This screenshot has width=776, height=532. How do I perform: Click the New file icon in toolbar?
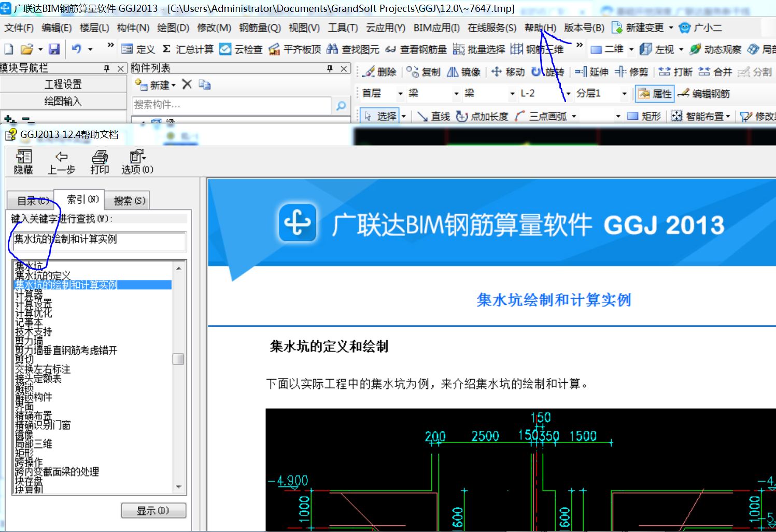pos(9,49)
